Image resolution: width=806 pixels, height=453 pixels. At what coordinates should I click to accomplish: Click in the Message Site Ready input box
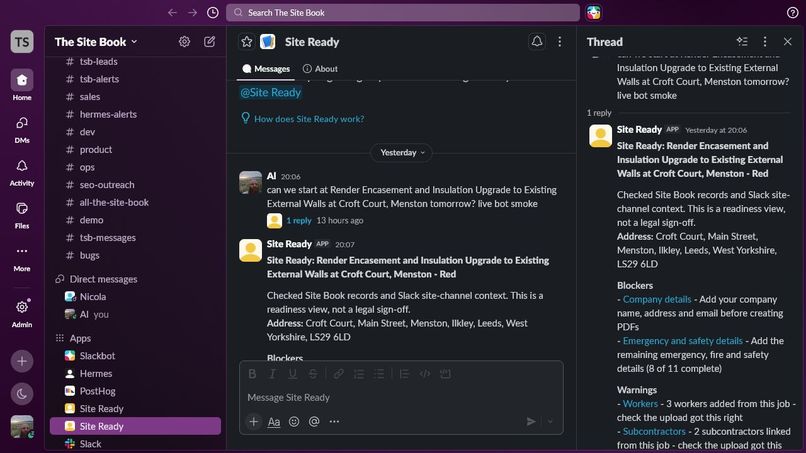click(401, 397)
